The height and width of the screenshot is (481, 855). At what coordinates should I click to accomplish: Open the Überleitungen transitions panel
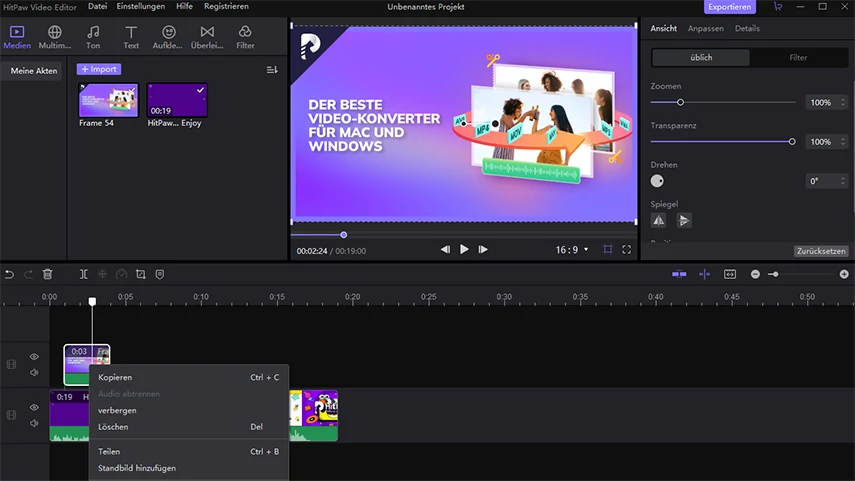(x=207, y=37)
